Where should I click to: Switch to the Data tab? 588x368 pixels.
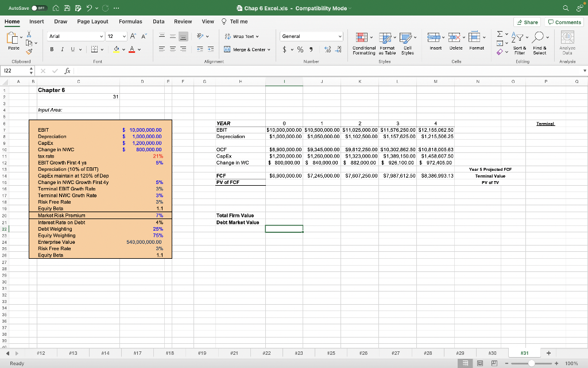pos(158,21)
